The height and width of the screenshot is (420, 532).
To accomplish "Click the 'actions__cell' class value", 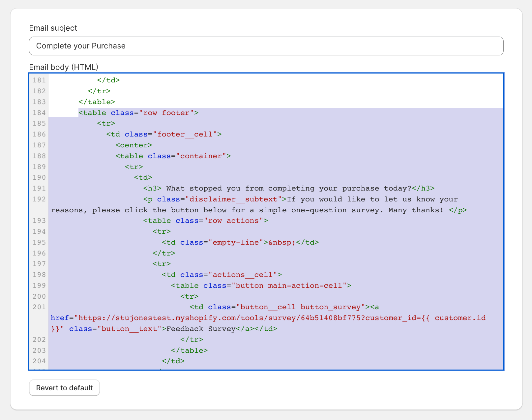I will [x=243, y=275].
